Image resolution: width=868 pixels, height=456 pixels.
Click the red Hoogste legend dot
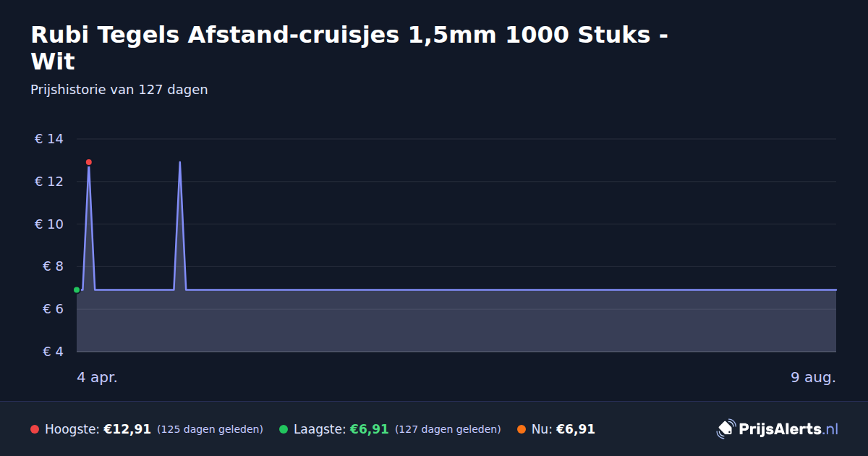[35, 429]
